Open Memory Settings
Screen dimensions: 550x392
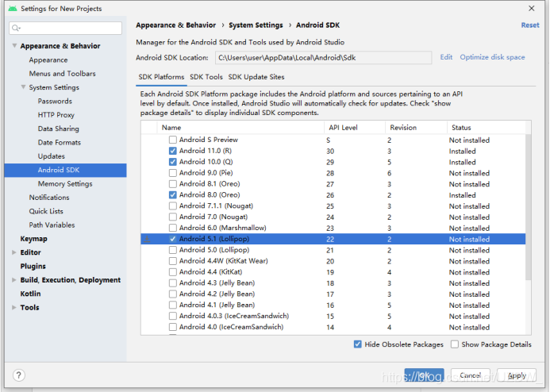coord(65,184)
